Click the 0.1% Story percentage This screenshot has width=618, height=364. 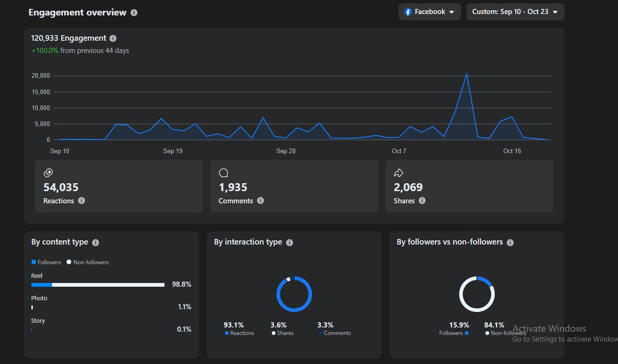click(184, 329)
